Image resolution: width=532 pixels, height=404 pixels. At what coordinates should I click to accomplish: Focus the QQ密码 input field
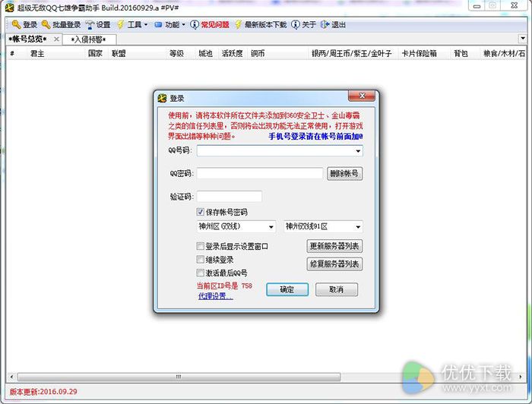pyautogui.click(x=260, y=174)
